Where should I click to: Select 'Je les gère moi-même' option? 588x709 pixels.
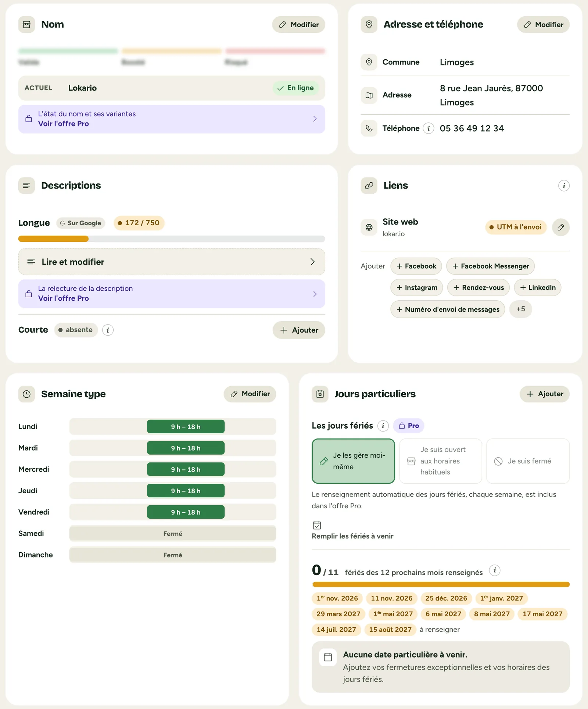tap(353, 461)
